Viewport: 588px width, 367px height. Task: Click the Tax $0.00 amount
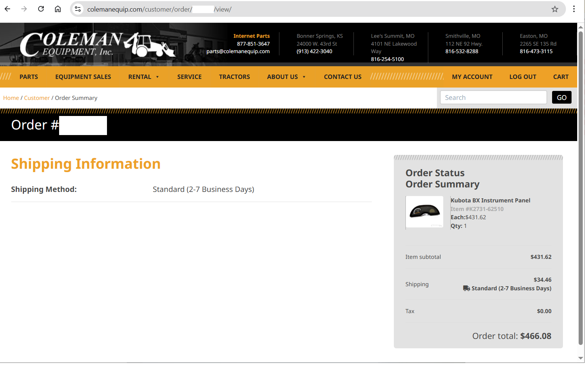tap(544, 311)
